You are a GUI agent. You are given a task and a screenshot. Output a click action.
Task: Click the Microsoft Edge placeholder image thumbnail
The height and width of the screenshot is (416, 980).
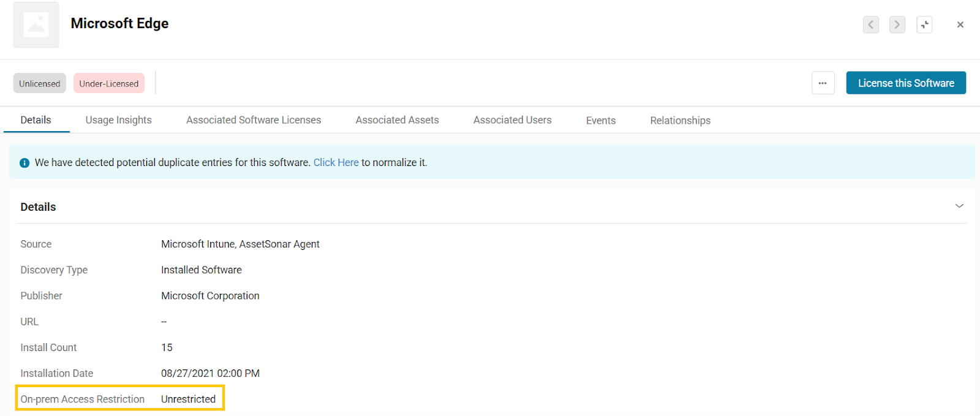pos(36,25)
